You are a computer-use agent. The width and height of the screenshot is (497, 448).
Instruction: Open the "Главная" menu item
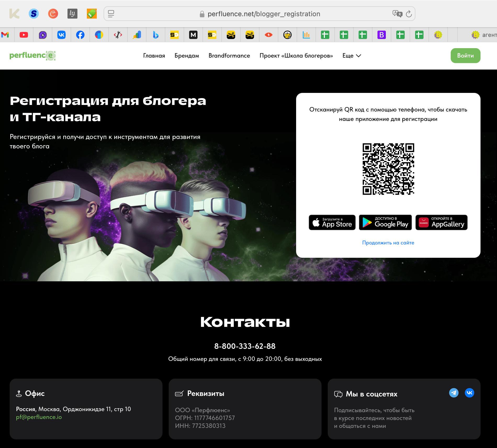click(x=154, y=56)
